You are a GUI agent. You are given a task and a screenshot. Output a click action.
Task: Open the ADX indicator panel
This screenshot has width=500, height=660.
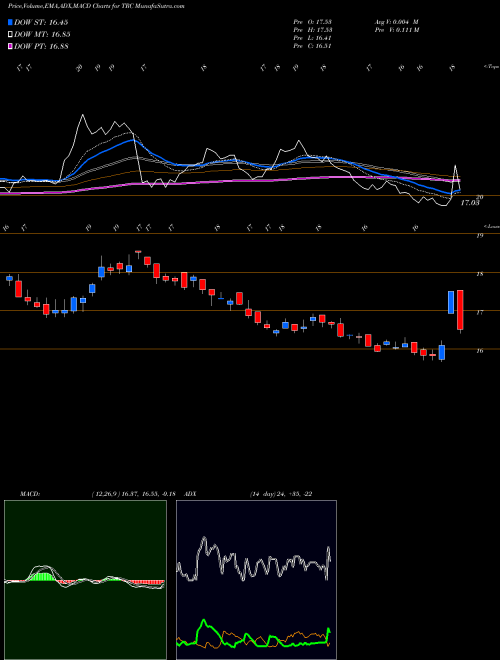[x=256, y=580]
